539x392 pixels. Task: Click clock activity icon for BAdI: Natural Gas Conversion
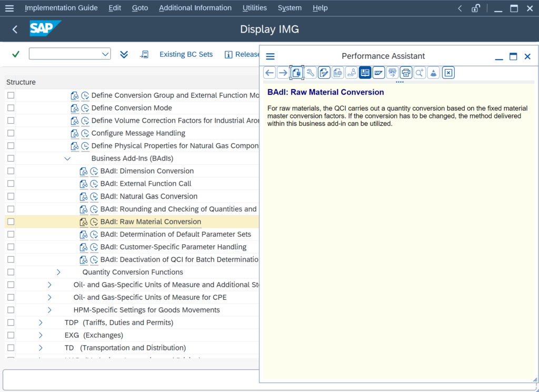point(94,196)
